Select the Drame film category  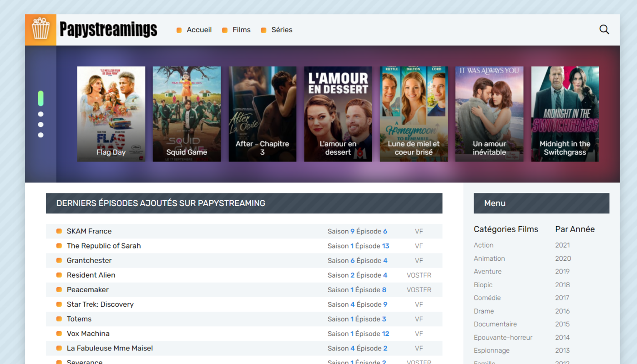point(484,311)
